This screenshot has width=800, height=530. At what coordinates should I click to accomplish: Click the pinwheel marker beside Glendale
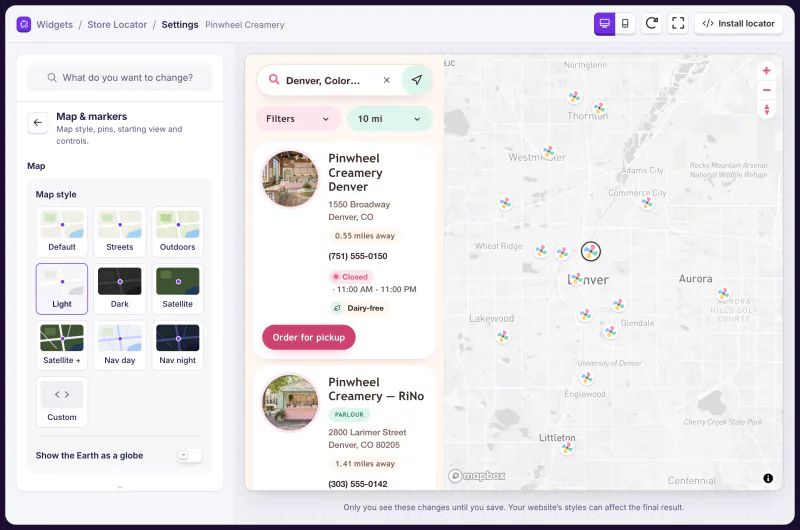[610, 332]
